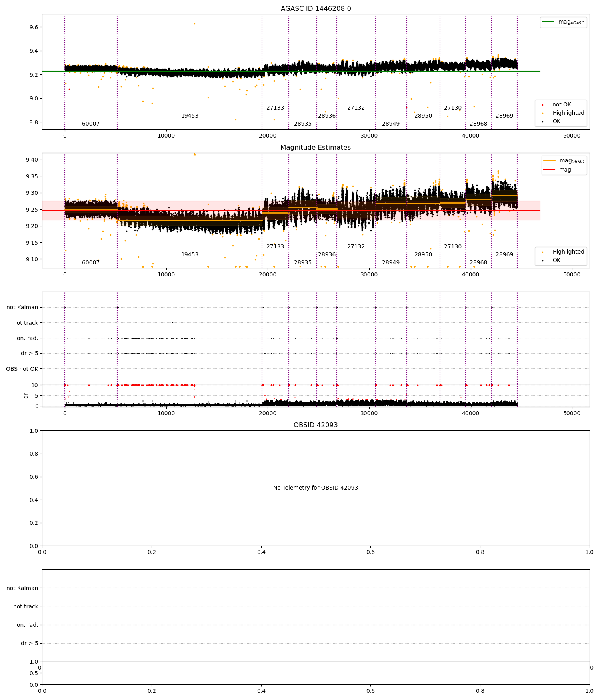This screenshot has height=700, width=600.
Task: Click 'not OK' legend entry in top plot
Action: (562, 104)
